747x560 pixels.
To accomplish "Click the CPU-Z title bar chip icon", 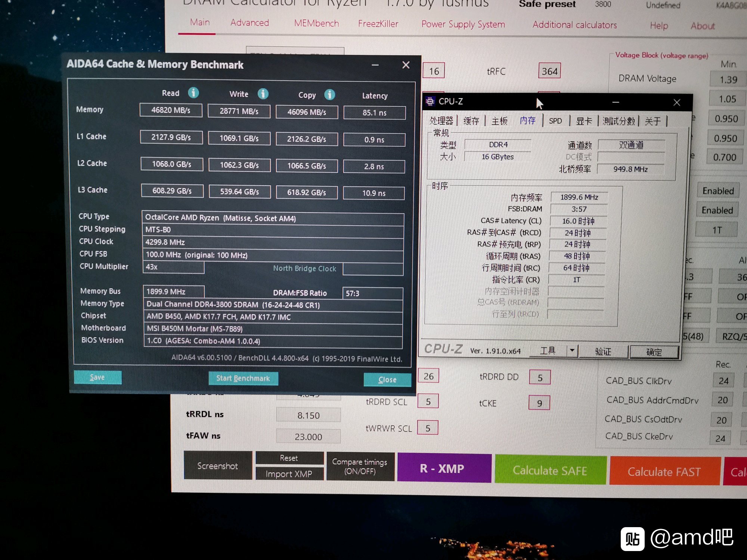I will (x=430, y=101).
